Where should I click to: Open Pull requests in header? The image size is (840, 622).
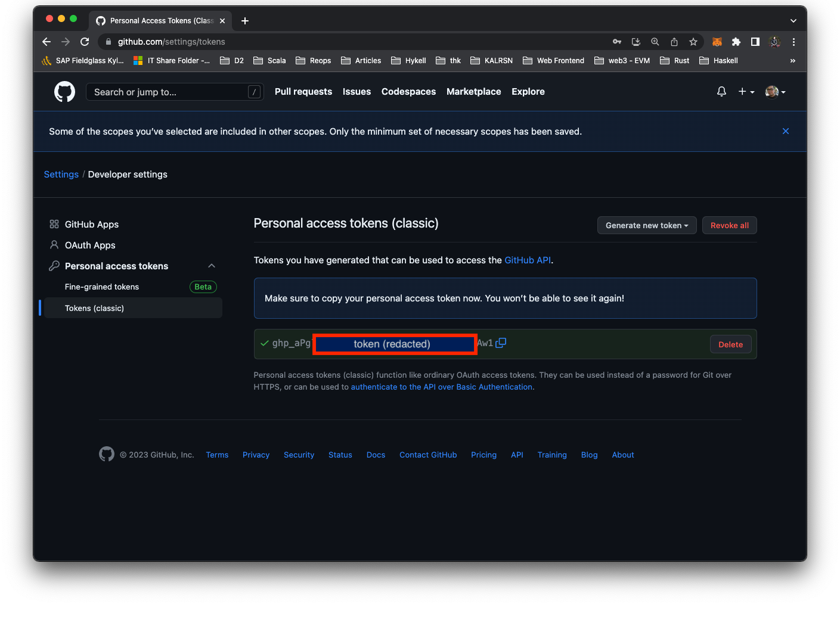tap(303, 92)
